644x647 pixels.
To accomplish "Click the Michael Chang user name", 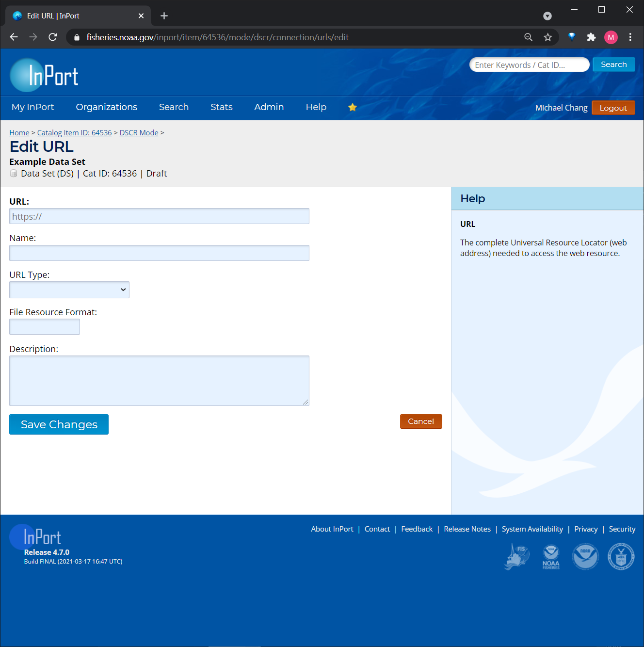I will tap(562, 108).
